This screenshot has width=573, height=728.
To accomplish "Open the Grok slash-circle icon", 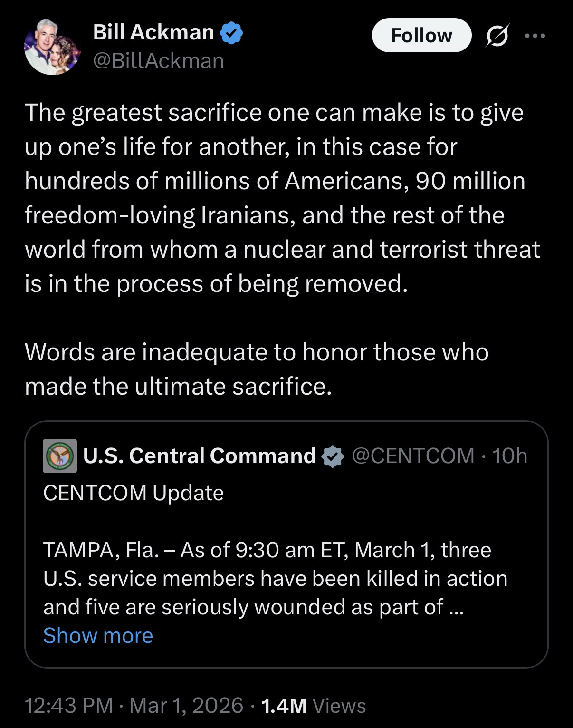I will (x=496, y=36).
